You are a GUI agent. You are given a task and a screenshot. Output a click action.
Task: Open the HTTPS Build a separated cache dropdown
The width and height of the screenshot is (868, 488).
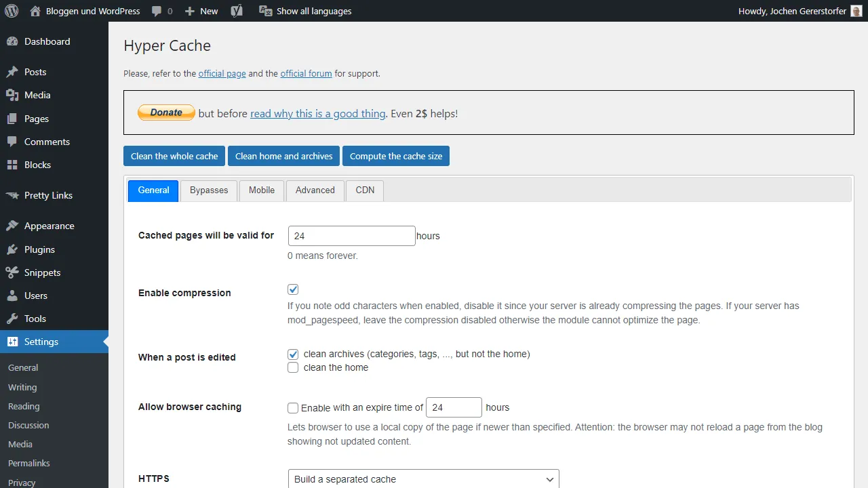click(x=424, y=479)
